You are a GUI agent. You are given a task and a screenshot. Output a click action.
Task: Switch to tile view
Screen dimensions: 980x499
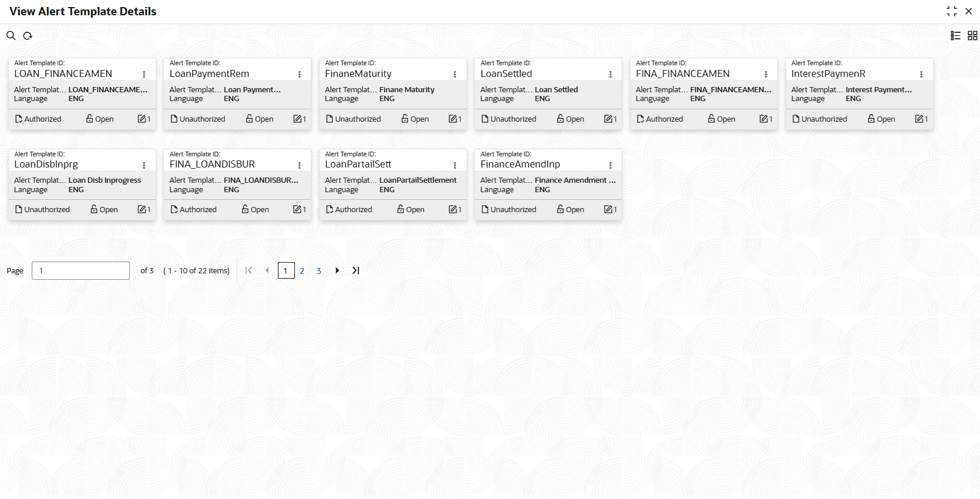(x=972, y=36)
